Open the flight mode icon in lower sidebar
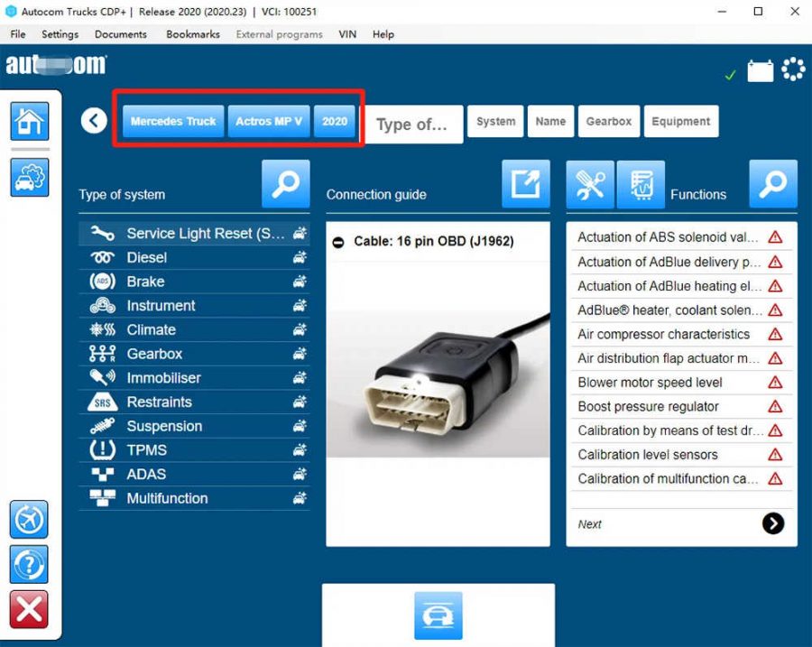This screenshot has height=647, width=812. click(x=28, y=520)
